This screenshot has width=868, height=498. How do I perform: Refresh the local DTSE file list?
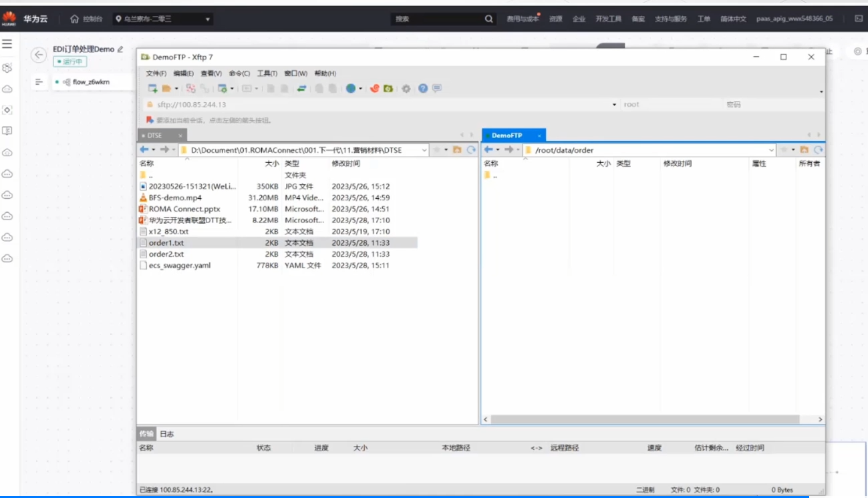pos(471,150)
